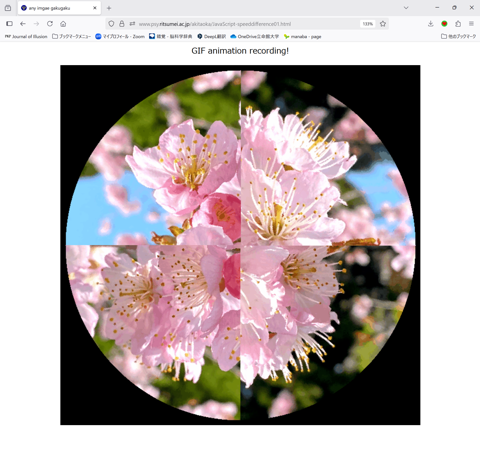Screen dimensions: 480x462
Task: Click the 'GIF animation recording!' text
Action: tap(240, 51)
